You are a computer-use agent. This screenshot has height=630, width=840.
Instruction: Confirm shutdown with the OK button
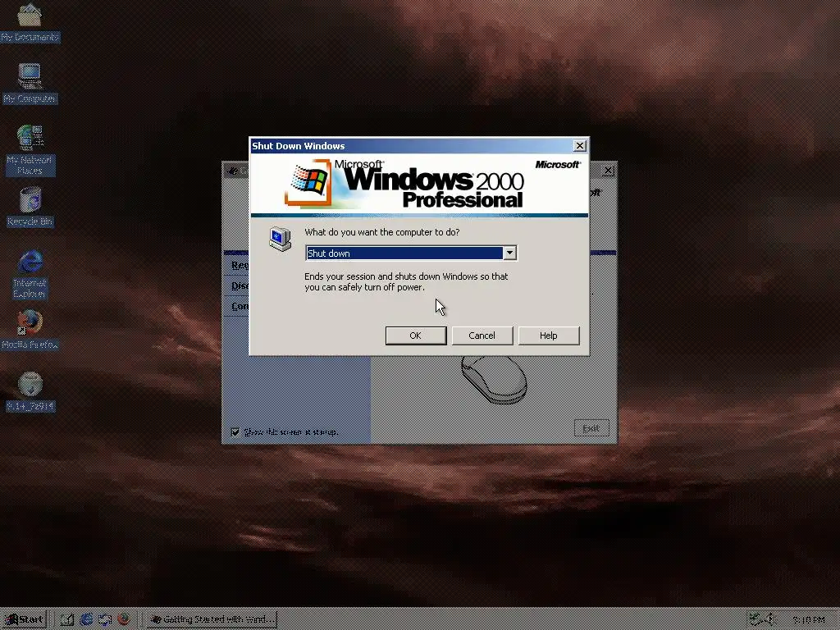coord(416,336)
